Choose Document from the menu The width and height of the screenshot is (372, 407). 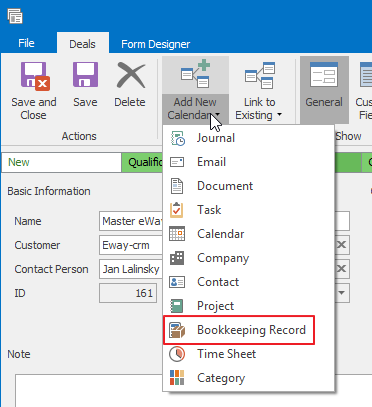[248, 186]
